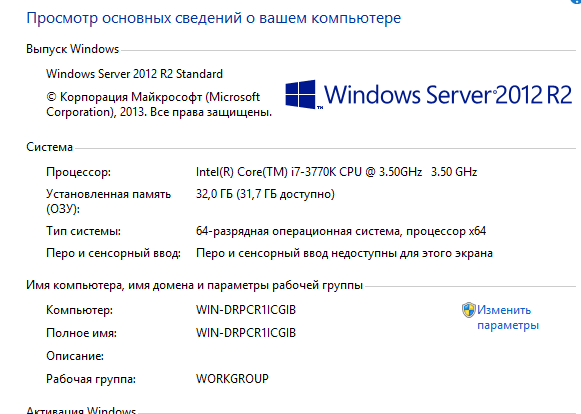581x414 pixels.
Task: Click the Тип системы label
Action: [84, 231]
